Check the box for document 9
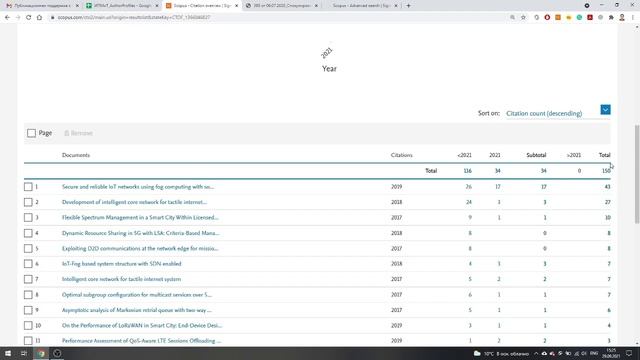This screenshot has height=360, width=640. (28, 310)
